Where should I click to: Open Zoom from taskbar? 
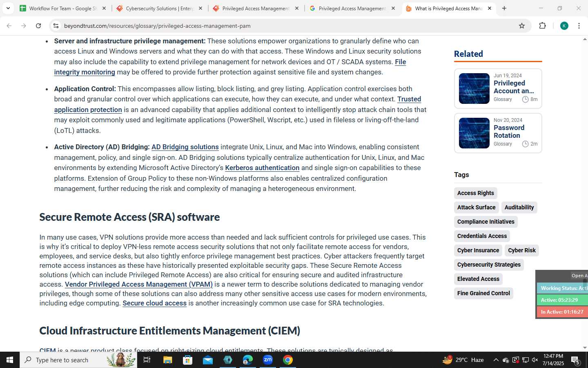click(268, 360)
